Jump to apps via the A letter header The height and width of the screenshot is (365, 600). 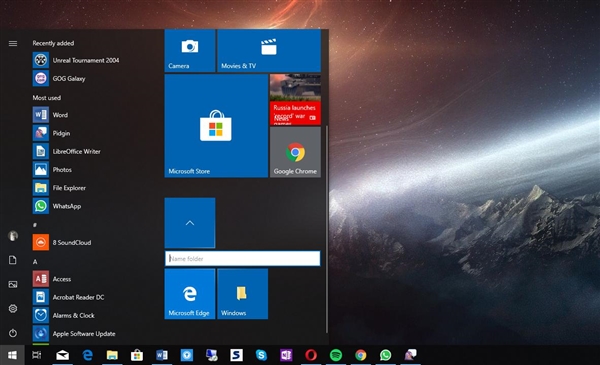[x=35, y=262]
